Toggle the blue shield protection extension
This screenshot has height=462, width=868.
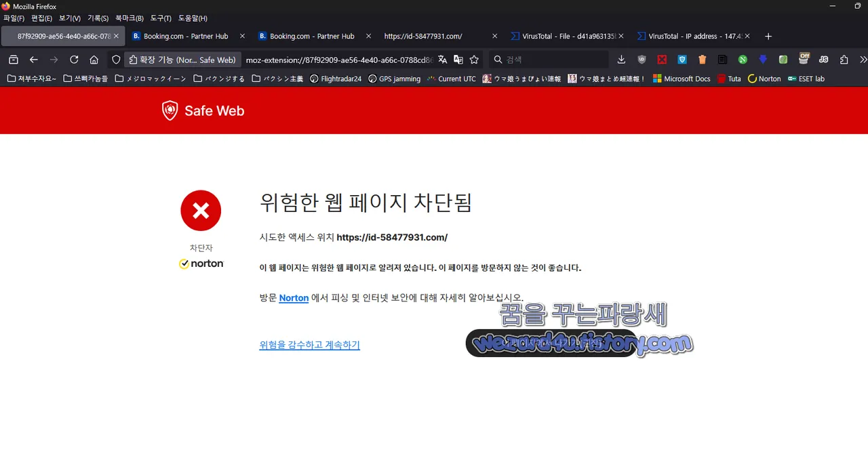(682, 60)
